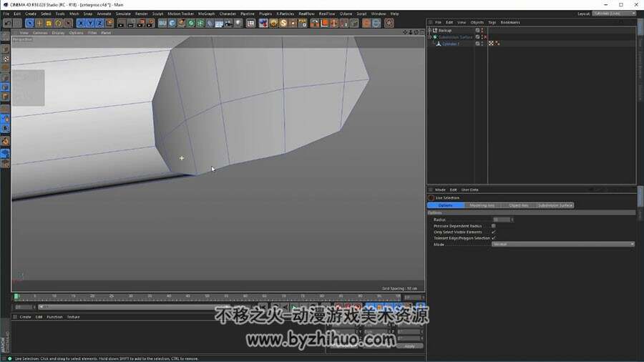This screenshot has height=362, width=644.
Task: Select the Live Selection tool icon
Action: [x=29, y=24]
